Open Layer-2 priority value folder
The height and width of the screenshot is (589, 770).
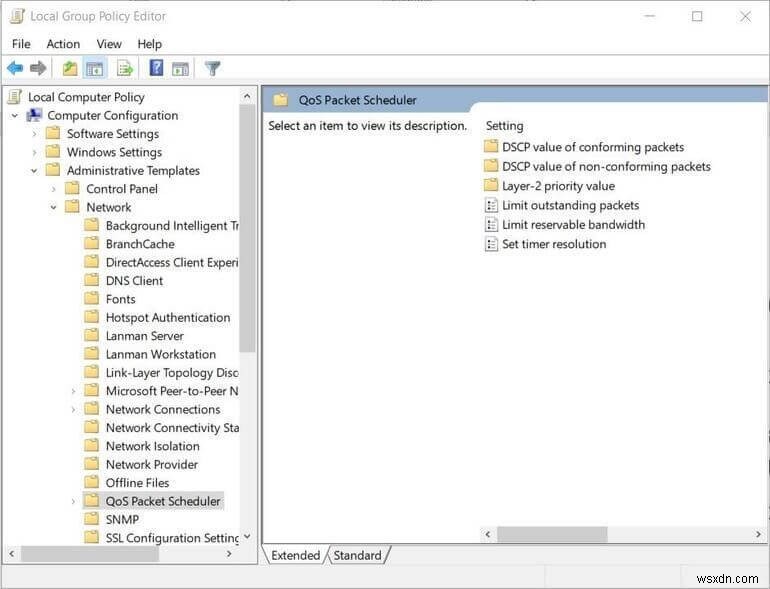(558, 186)
